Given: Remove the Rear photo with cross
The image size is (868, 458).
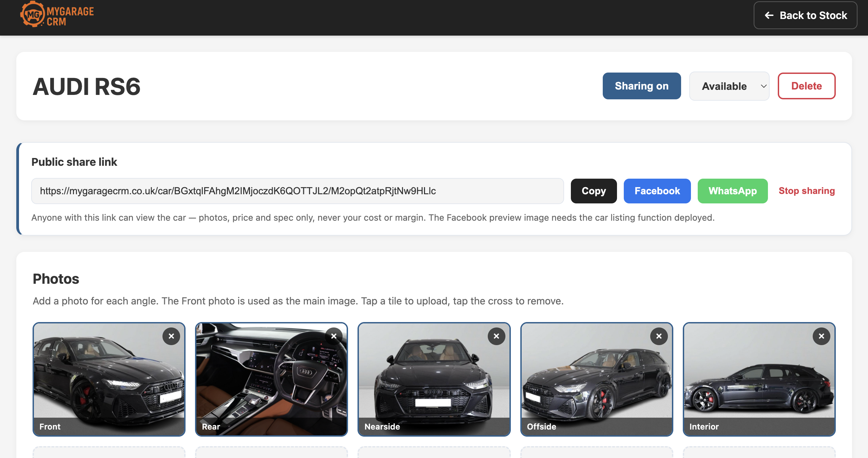Looking at the screenshot, I should 334,336.
